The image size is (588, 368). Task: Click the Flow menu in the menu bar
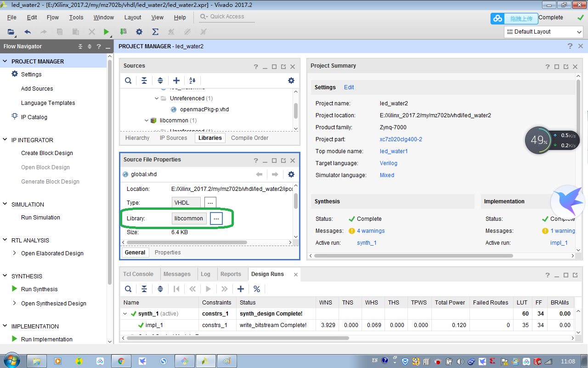(52, 17)
